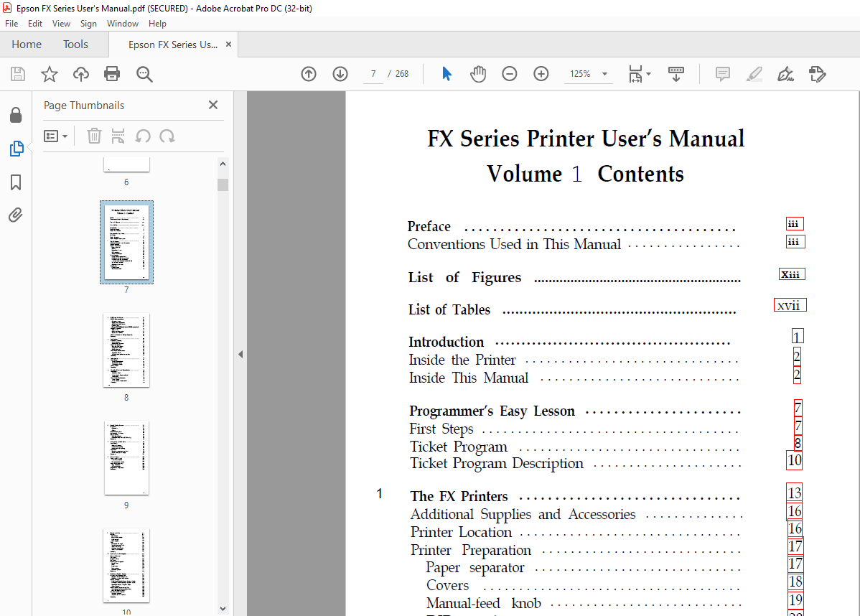This screenshot has height=616, width=860.
Task: Select the page 10 thumbnail
Action: [126, 566]
